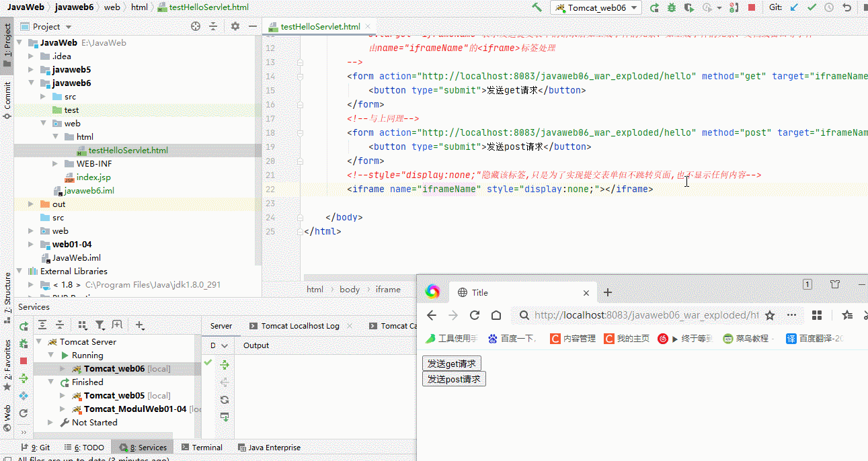Viewport: 868px width, 461px height.
Task: Open the 6: TODO tool window
Action: [84, 448]
